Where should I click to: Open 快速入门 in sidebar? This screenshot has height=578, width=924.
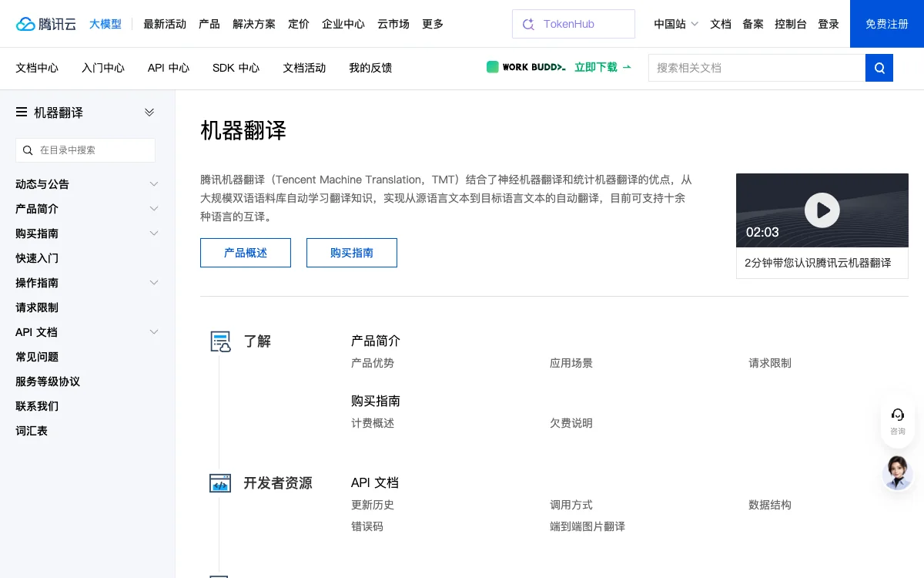coord(37,258)
